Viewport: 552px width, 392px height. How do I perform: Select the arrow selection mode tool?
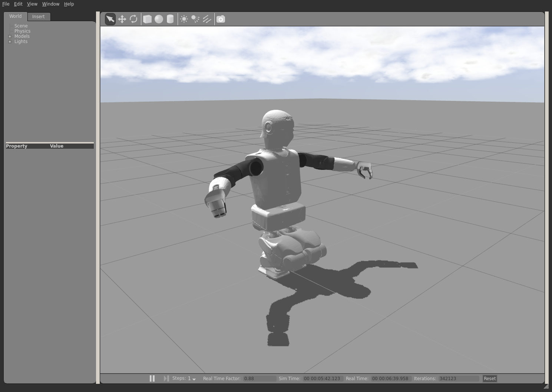click(110, 19)
